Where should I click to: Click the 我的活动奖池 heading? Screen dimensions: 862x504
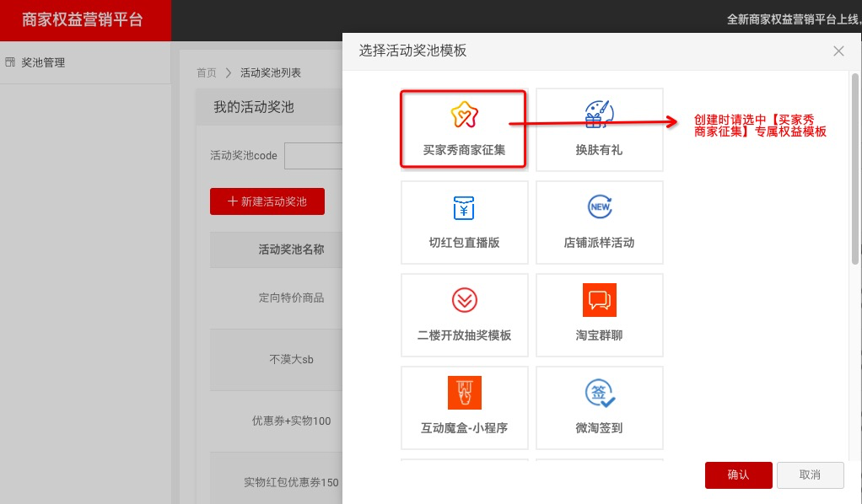coord(254,107)
